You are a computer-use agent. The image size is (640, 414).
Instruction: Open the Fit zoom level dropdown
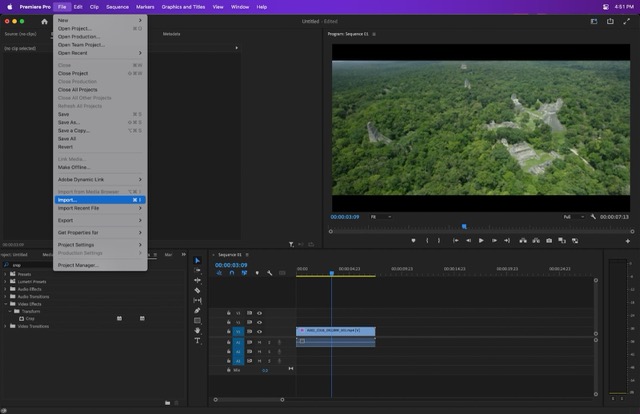click(378, 216)
